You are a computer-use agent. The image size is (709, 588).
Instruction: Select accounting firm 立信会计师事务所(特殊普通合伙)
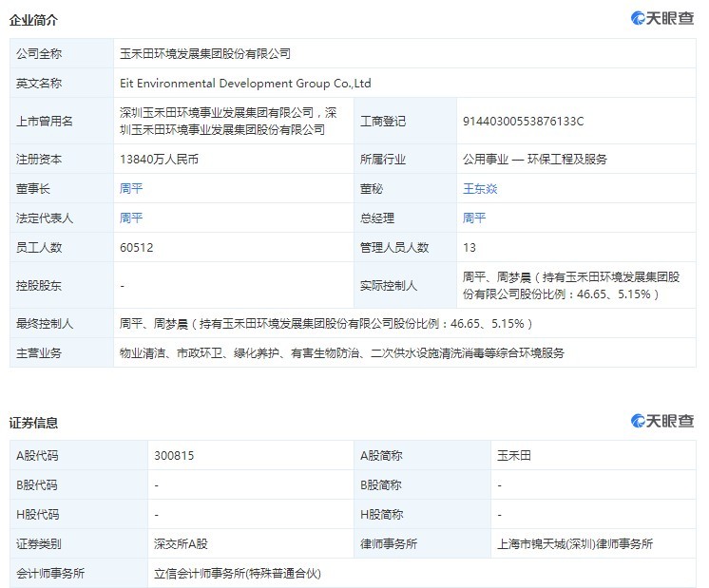point(238,573)
